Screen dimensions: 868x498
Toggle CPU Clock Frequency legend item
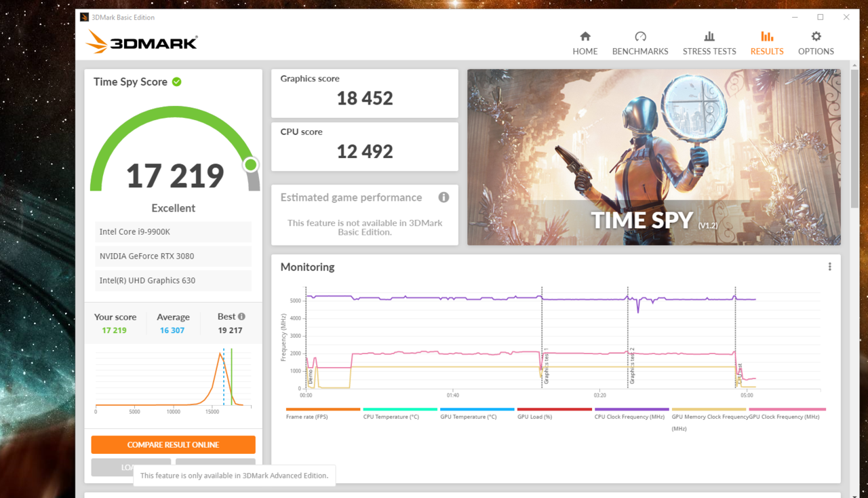coord(631,413)
